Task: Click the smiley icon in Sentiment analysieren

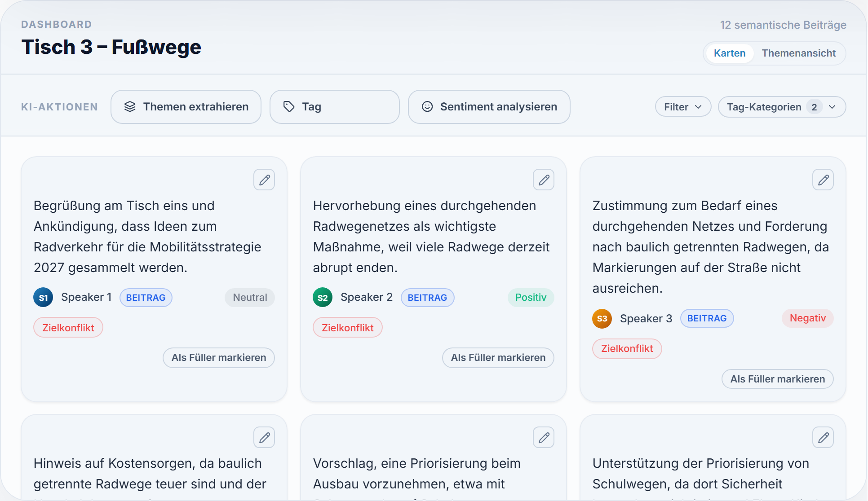Action: 427,107
